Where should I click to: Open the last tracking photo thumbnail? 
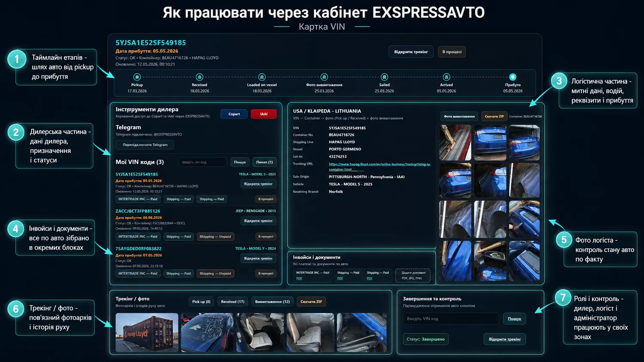coord(362,333)
